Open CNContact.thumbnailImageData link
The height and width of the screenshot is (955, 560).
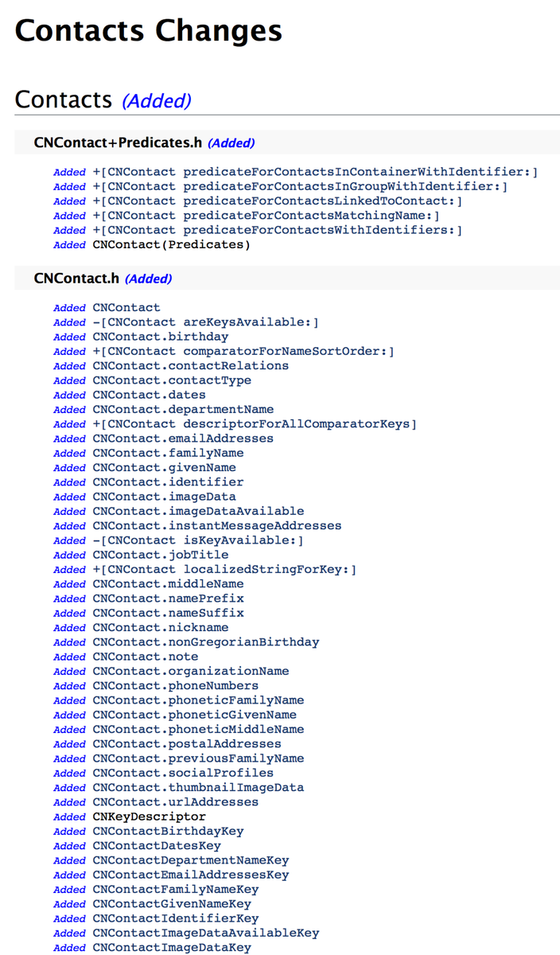click(x=198, y=786)
